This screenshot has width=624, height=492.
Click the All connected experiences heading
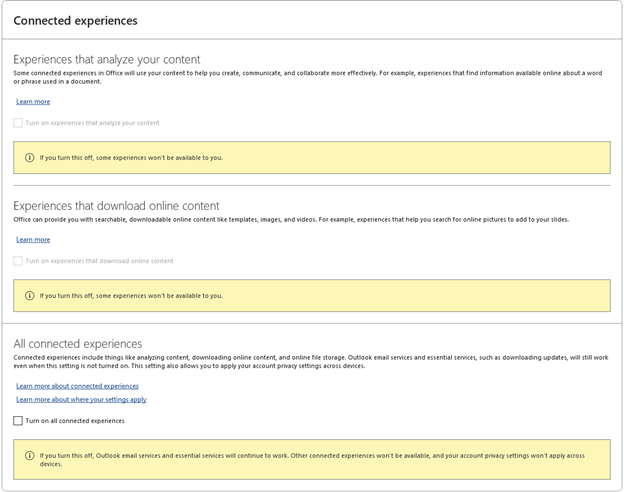click(x=78, y=344)
